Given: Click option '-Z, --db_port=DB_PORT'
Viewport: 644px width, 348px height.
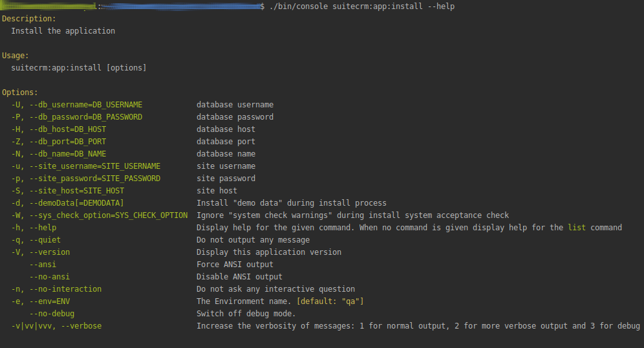Looking at the screenshot, I should (59, 142).
